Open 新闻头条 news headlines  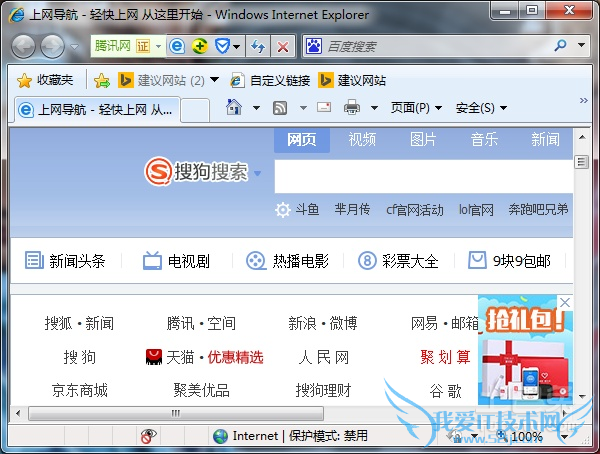65,261
